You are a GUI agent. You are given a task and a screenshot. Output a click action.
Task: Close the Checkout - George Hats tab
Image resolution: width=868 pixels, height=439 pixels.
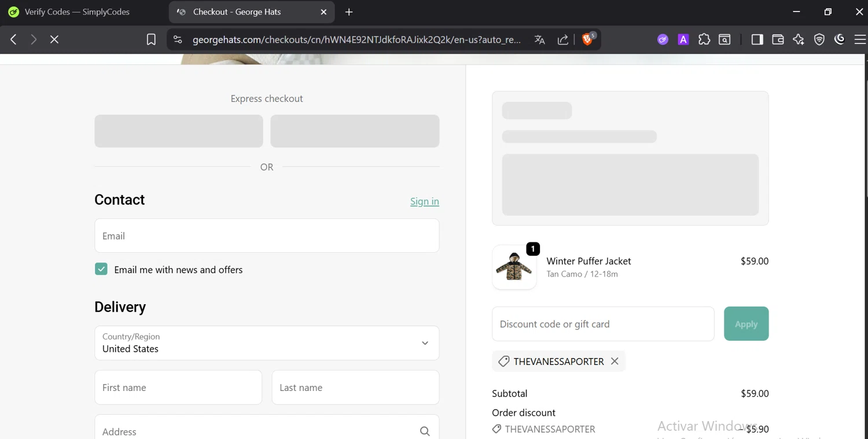click(x=323, y=12)
